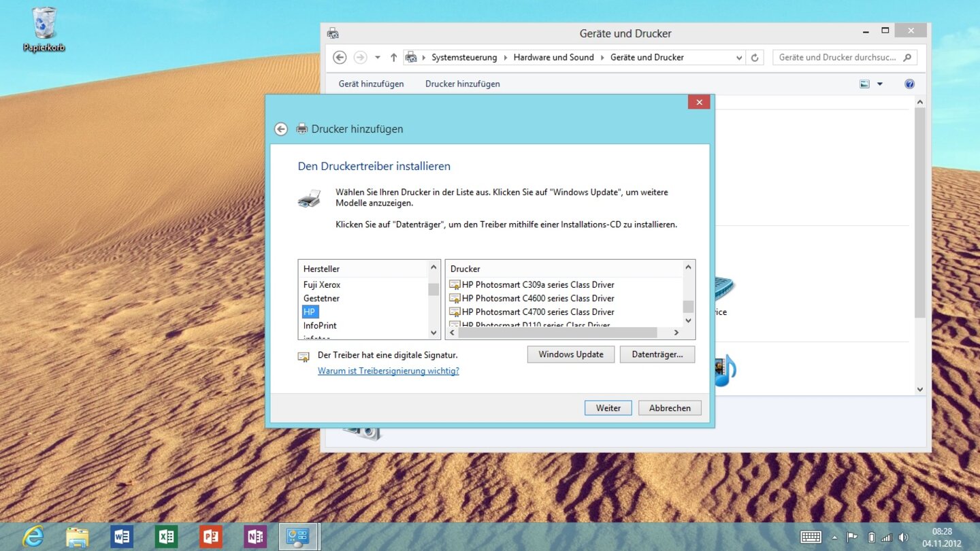Viewport: 980px width, 551px height.
Task: Click the music note device icon
Action: 725,371
